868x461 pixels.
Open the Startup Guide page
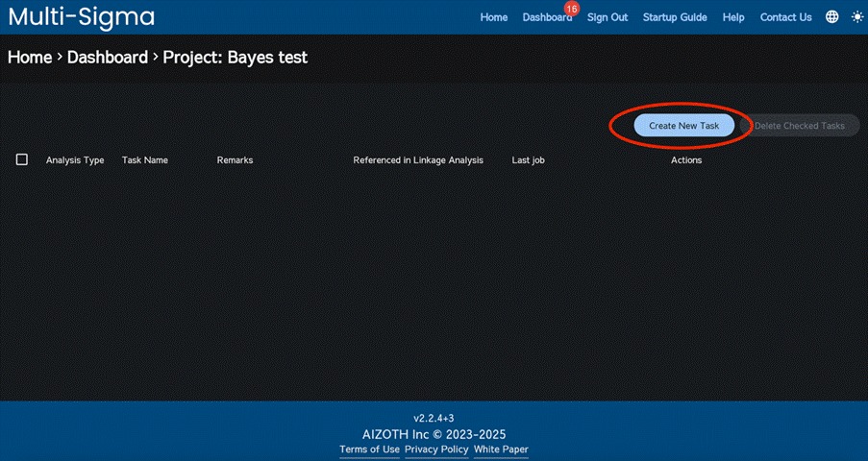pyautogui.click(x=675, y=17)
